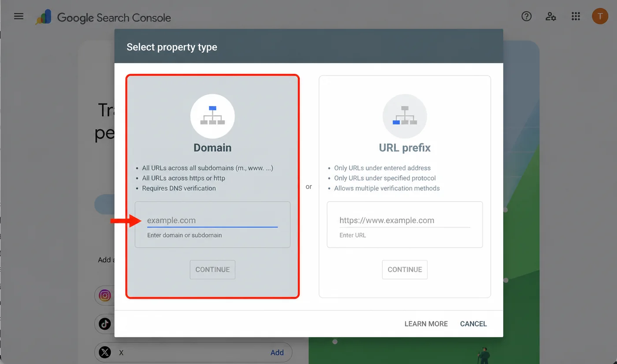Click 'All URLs across all subdomains' text
Viewport: 617px width, 364px height.
[x=208, y=168]
